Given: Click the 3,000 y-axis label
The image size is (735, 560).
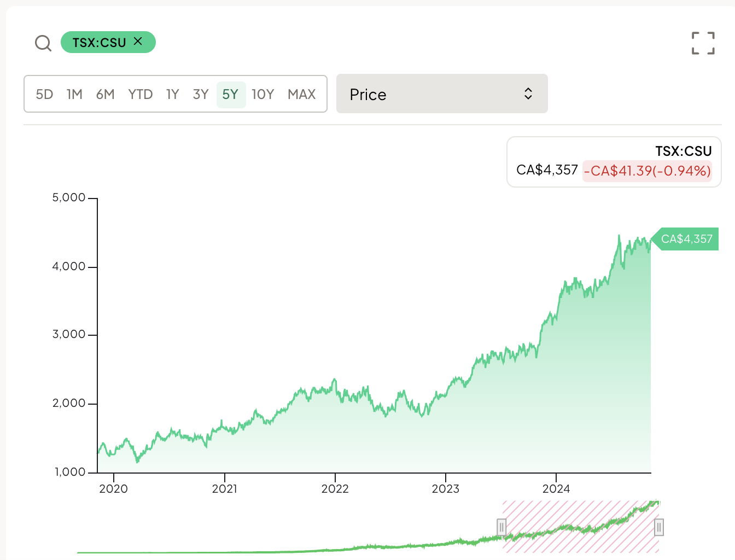Looking at the screenshot, I should point(69,334).
